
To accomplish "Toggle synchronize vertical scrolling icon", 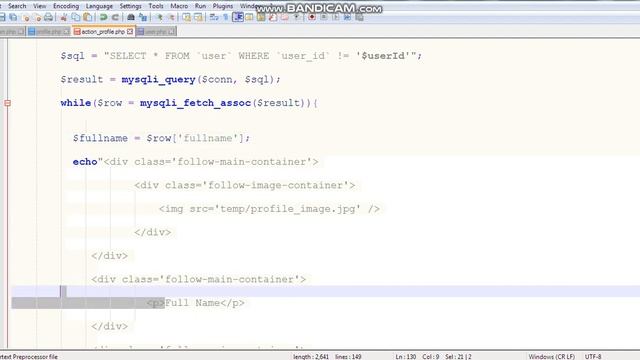I will pos(187,17).
